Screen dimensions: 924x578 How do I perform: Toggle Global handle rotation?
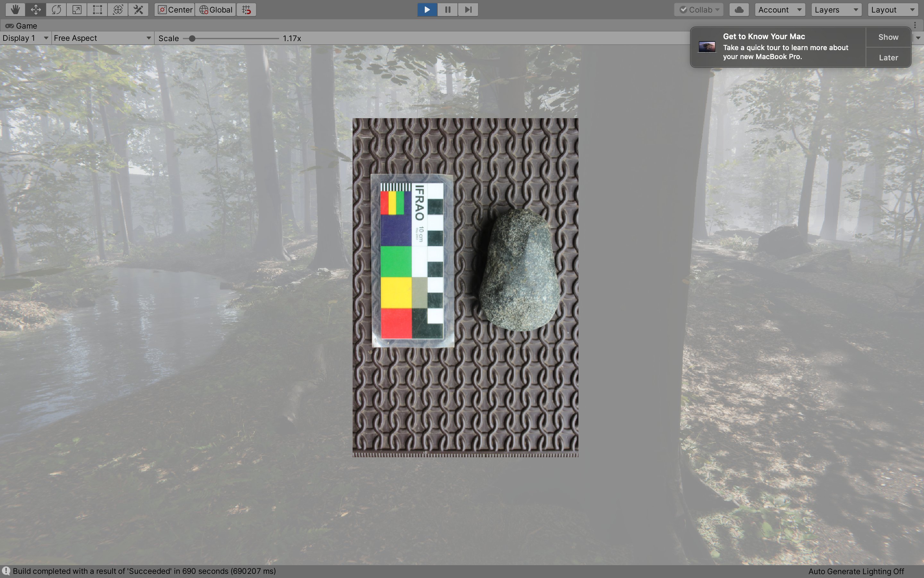[x=215, y=10]
